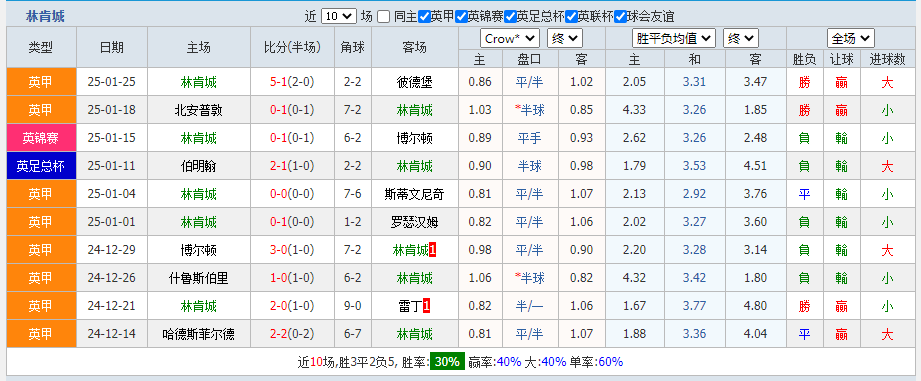Open the Crow* bookmaker dropdown
Screen dimensions: 921x381
[509, 39]
